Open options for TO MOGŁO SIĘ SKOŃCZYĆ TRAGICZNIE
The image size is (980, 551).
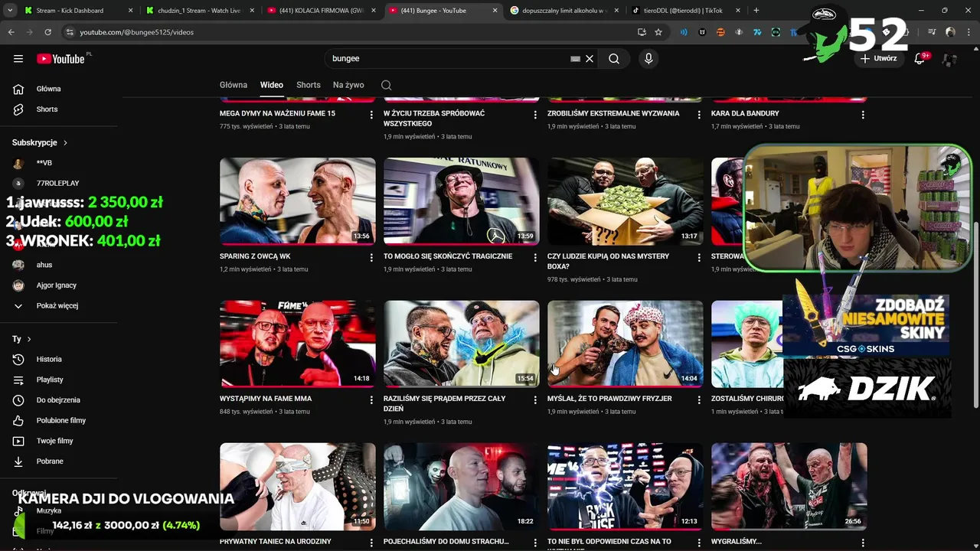pyautogui.click(x=535, y=259)
